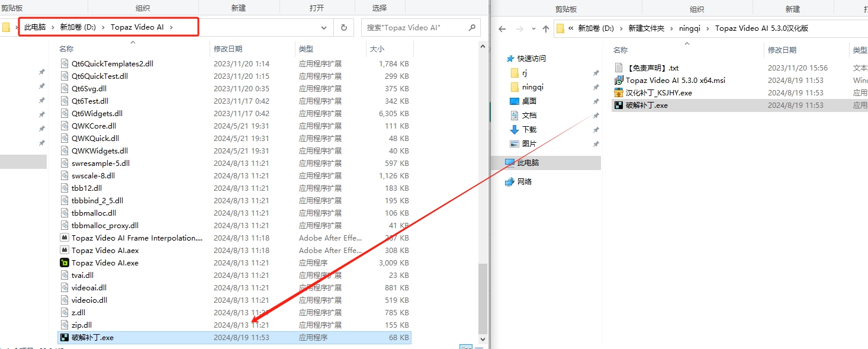This screenshot has height=349, width=868.
Task: Expand chevron after 此电脑 in left breadcrumb
Action: (x=53, y=27)
